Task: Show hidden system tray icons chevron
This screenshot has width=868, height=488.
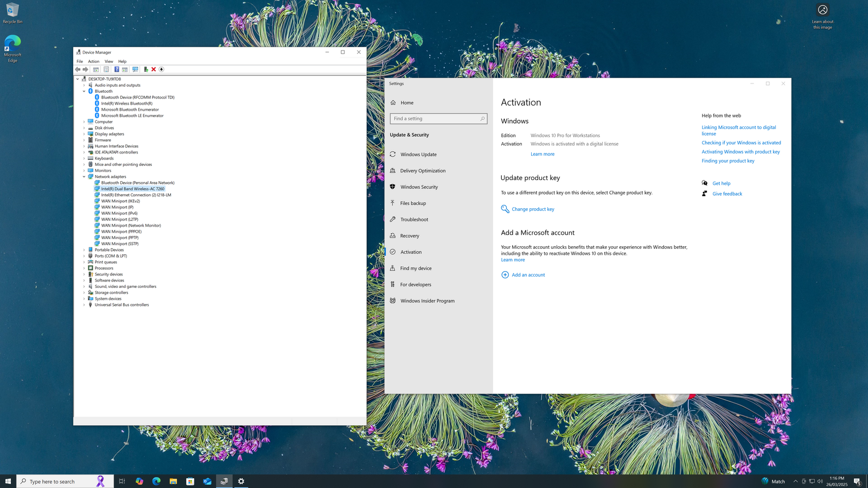Action: click(795, 481)
